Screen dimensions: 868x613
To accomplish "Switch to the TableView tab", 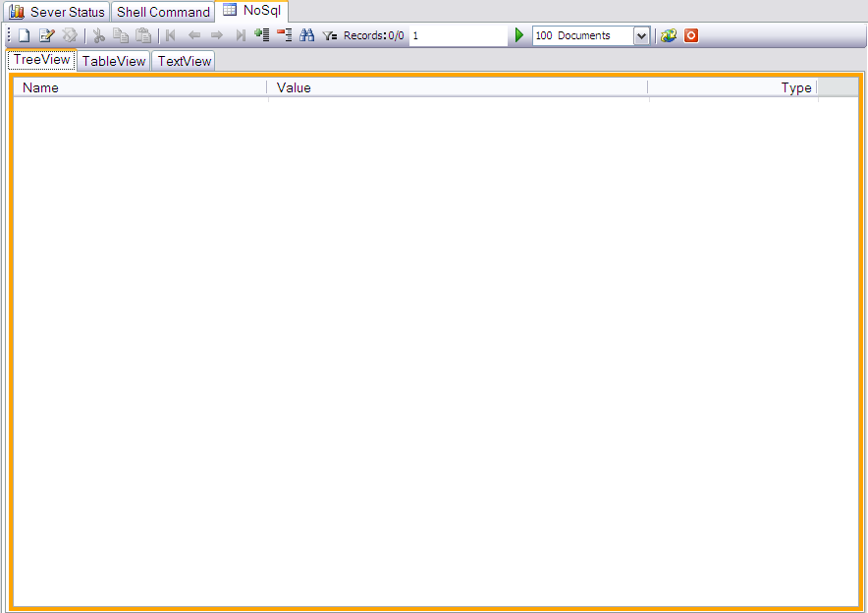I will 114,61.
